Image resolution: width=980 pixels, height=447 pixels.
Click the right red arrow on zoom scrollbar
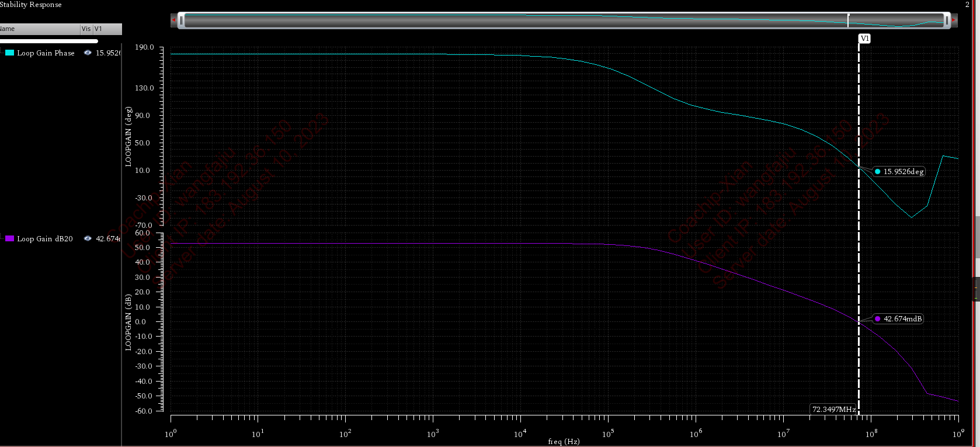954,20
